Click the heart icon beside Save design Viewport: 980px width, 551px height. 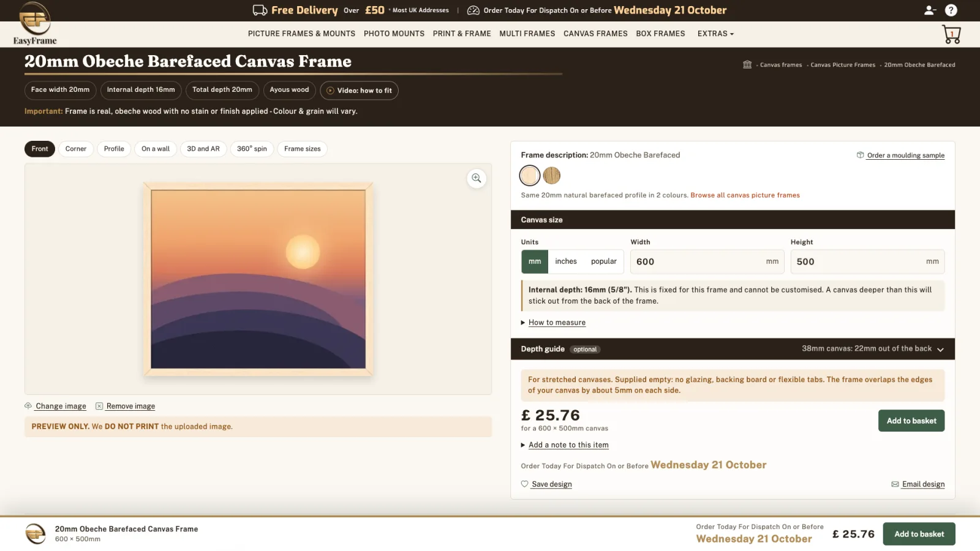524,484
